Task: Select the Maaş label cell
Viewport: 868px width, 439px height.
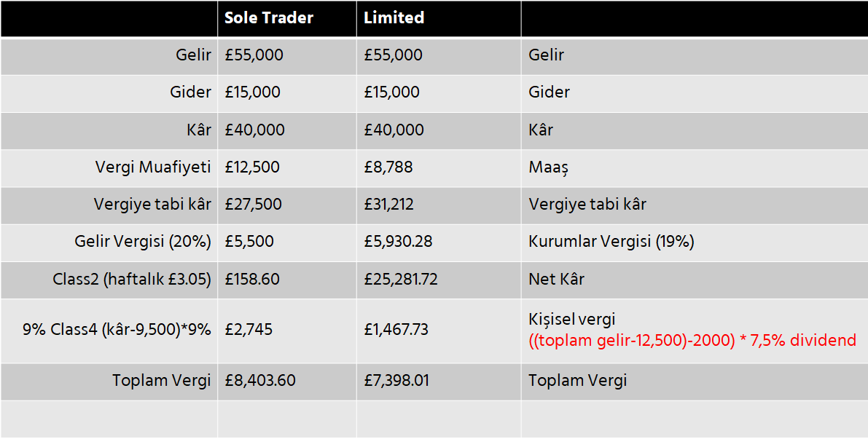Action: click(x=548, y=167)
